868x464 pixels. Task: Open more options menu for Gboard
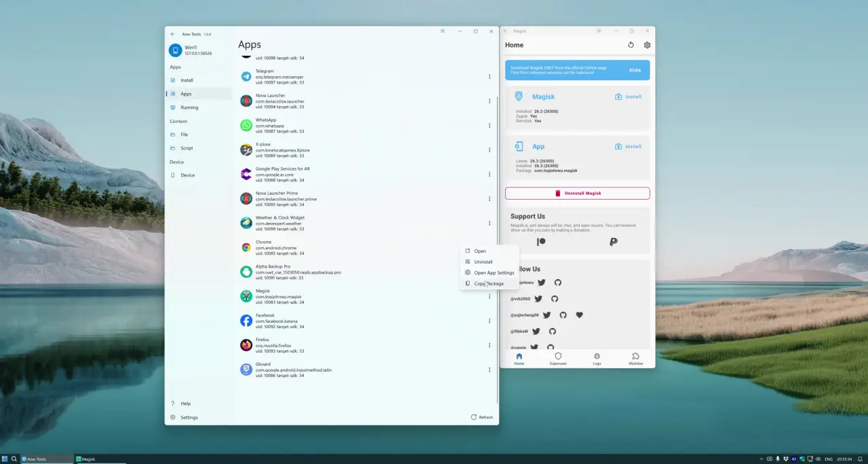coord(489,370)
